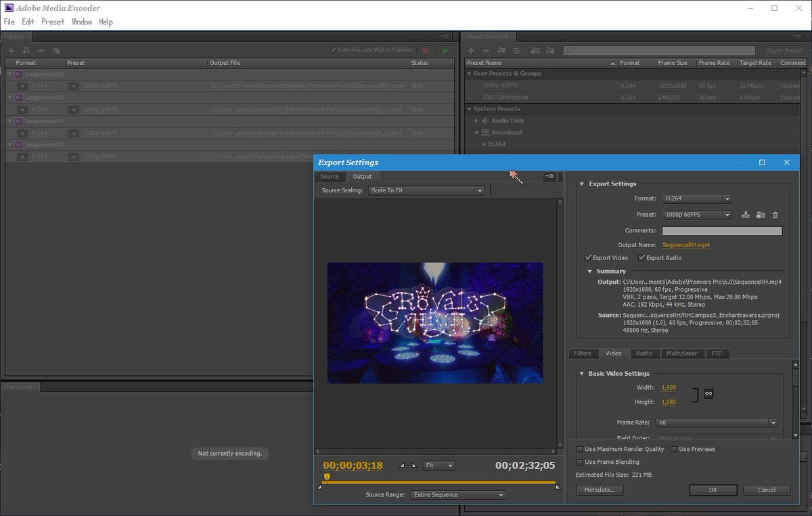Click Delete Preset minus in Preset Browser
This screenshot has height=516, width=812.
(486, 51)
